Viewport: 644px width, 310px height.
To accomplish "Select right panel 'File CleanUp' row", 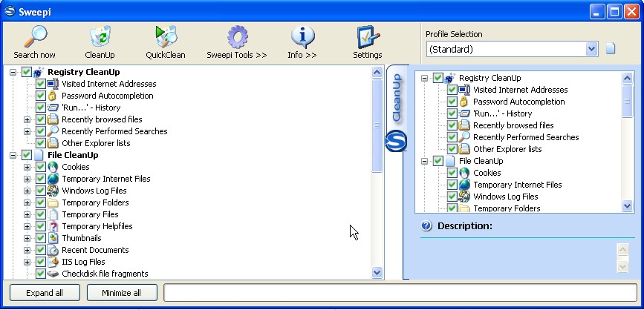I will coord(481,161).
